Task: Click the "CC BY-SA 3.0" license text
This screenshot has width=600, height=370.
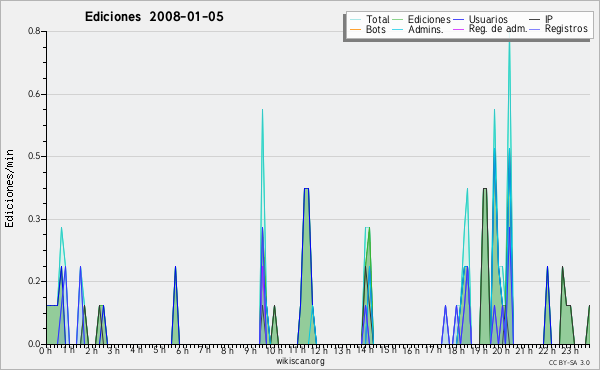Action: click(569, 362)
